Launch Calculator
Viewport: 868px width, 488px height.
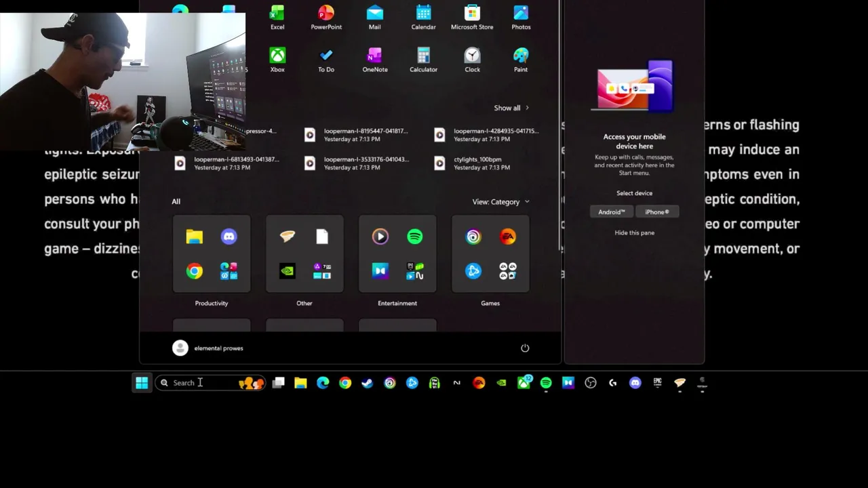tap(423, 60)
